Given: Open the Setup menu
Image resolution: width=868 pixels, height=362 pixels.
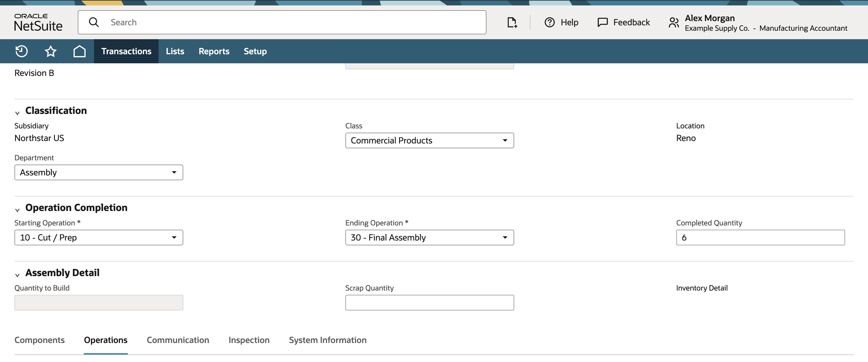Looking at the screenshot, I should click(255, 51).
